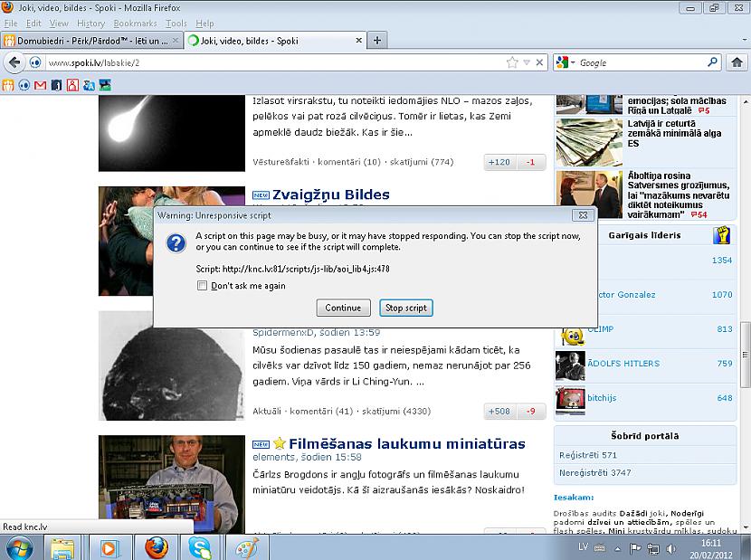Open Paint from the taskbar
The width and height of the screenshot is (751, 560).
[247, 547]
